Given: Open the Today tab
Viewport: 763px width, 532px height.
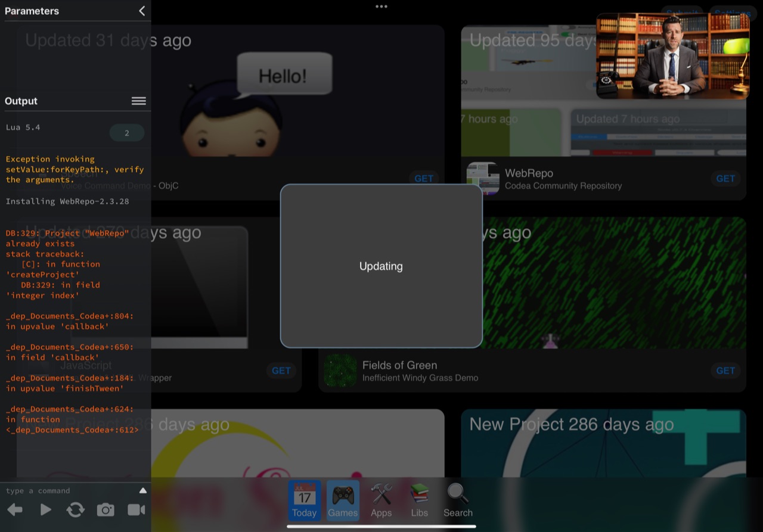Looking at the screenshot, I should (304, 500).
